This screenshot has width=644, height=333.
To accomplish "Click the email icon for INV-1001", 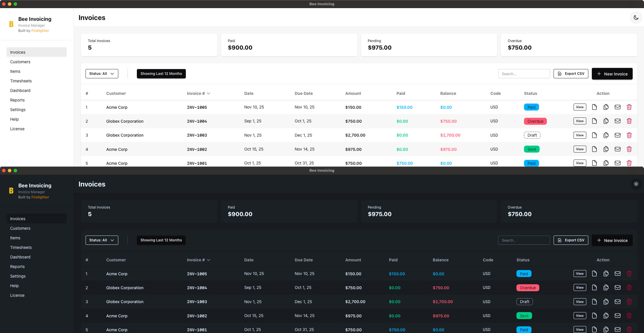I will coord(618,163).
